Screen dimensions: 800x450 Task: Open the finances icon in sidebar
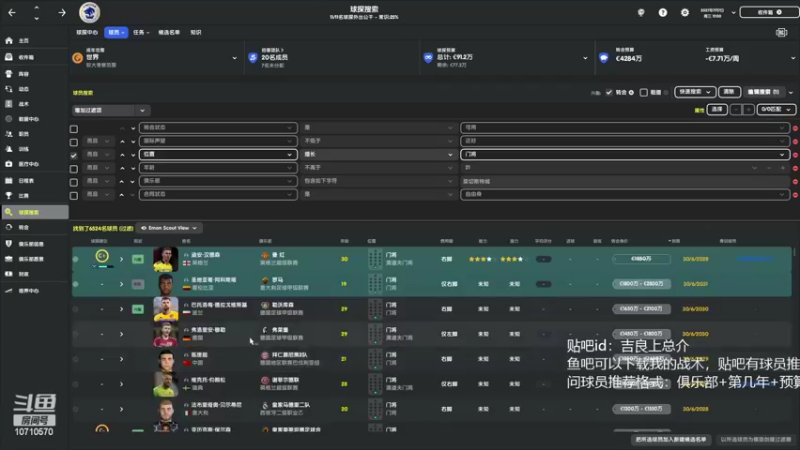coord(9,274)
